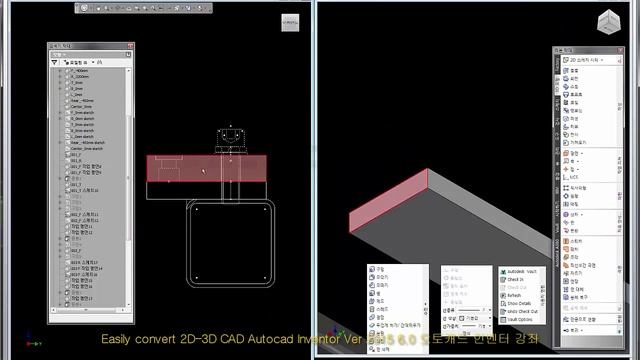This screenshot has width=640, height=360.
Task: Click the Front face ViewCube in the 2D view
Action: pos(290,23)
